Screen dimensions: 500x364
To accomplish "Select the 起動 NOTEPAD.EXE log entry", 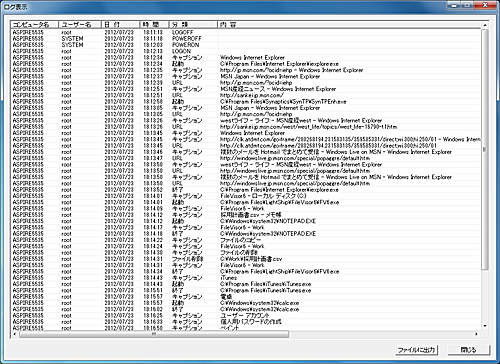I will pyautogui.click(x=246, y=221).
